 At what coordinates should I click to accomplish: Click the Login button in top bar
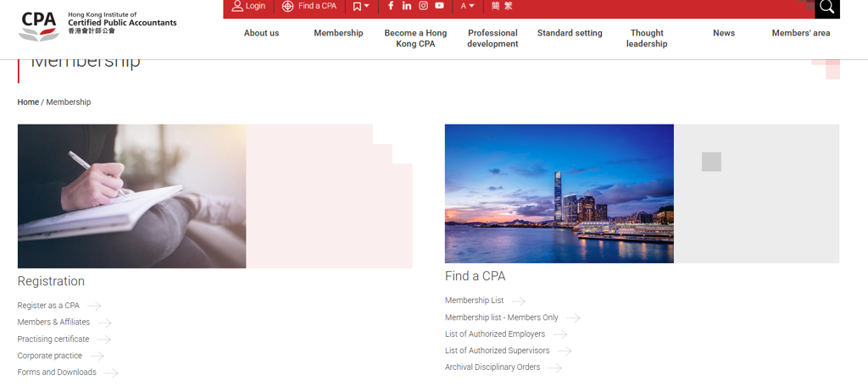pos(248,6)
